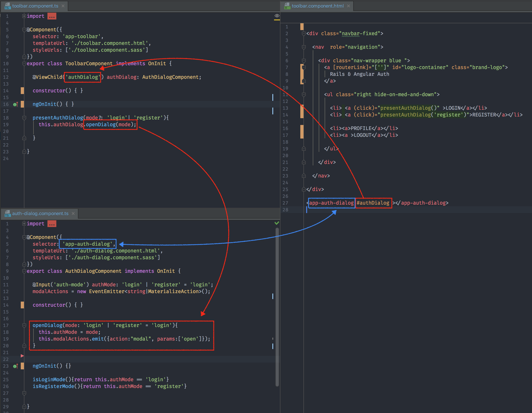Click the orange change marker beside constructor line 14
This screenshot has width=532, height=413.
tap(22, 91)
